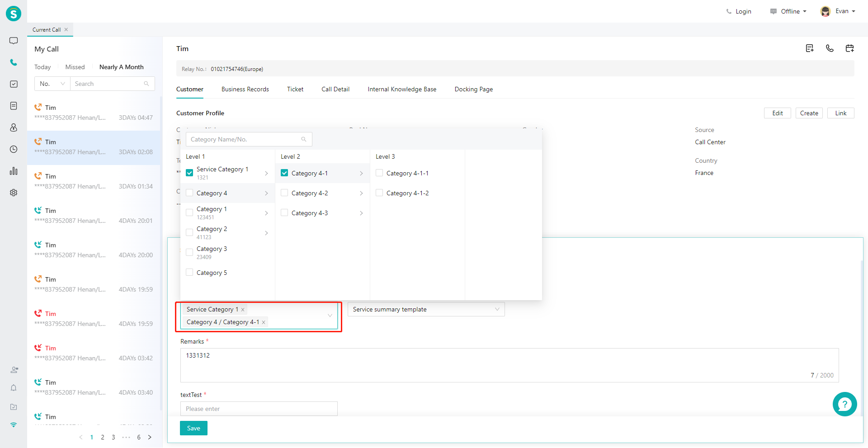The image size is (868, 448).
Task: Switch to Business Records tab
Action: 245,89
